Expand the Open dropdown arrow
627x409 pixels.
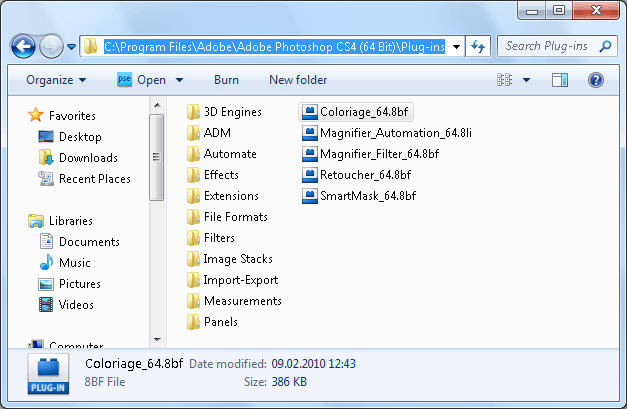[180, 80]
